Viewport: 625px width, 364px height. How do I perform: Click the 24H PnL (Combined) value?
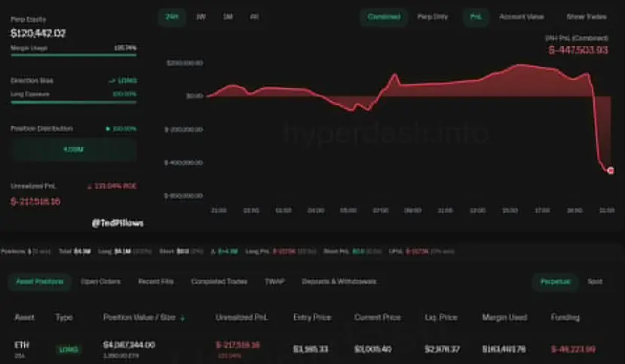578,50
